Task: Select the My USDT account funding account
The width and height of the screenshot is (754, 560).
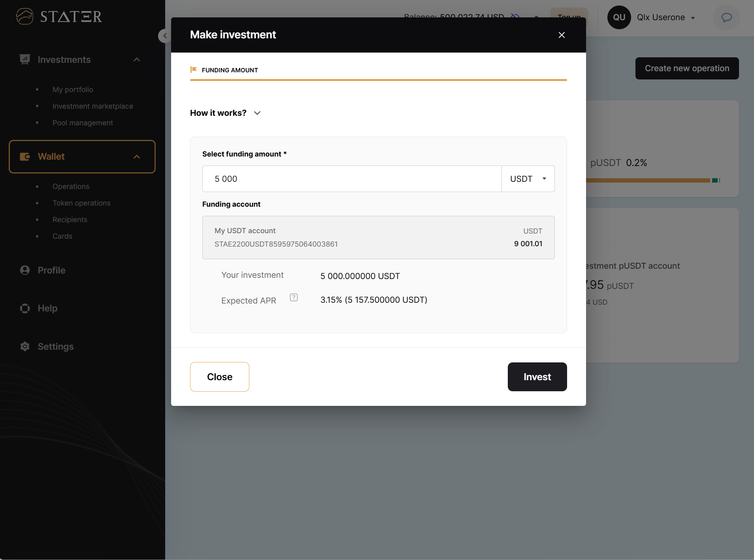Action: click(378, 238)
